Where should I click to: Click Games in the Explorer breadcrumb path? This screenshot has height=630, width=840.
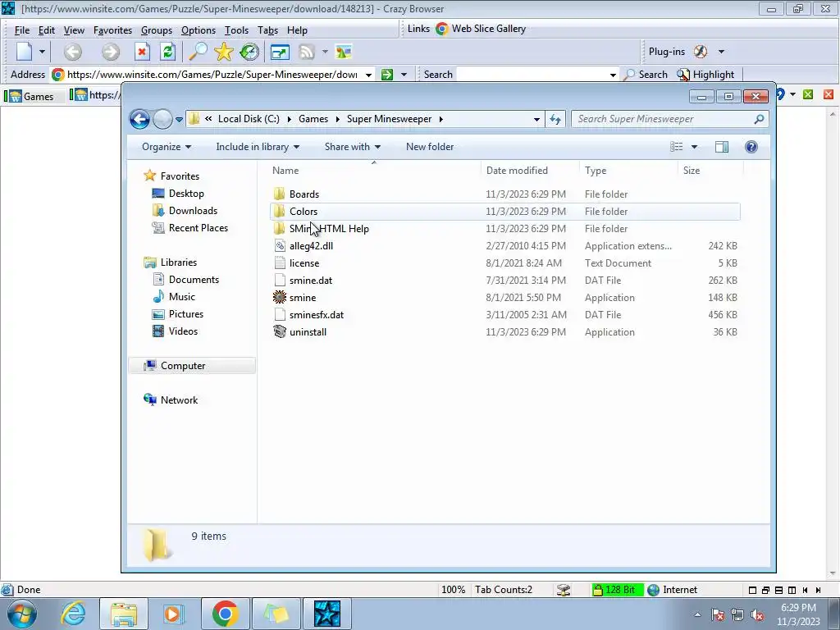(313, 119)
